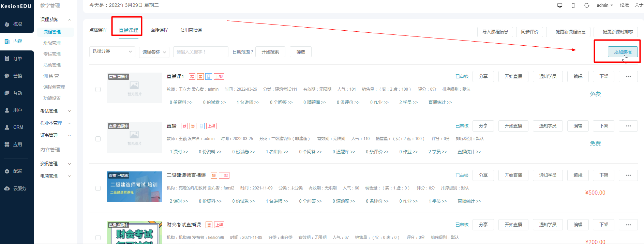The width and height of the screenshot is (644, 244).
Task: Check the checkbox for 直播课1 course
Action: click(x=98, y=89)
